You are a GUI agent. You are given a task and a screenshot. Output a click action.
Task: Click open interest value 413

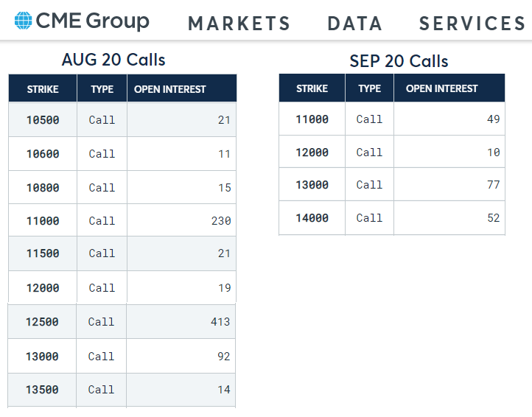click(220, 322)
